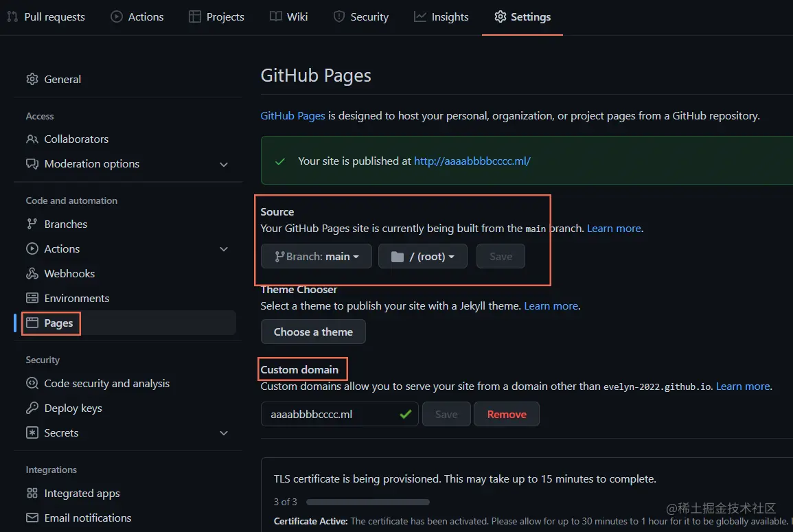This screenshot has width=793, height=532.
Task: Click Learn more about custom domains
Action: 743,386
